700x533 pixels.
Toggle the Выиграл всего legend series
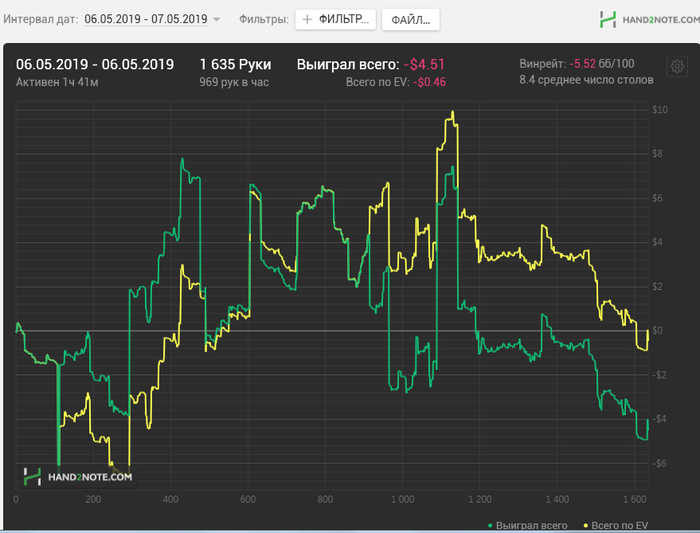coord(527,525)
